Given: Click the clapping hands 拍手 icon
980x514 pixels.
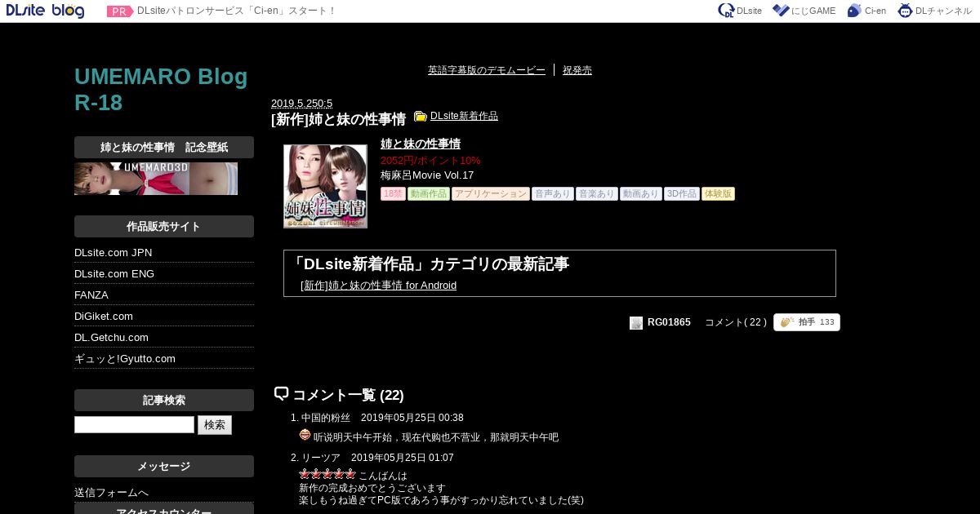Looking at the screenshot, I should coord(787,322).
